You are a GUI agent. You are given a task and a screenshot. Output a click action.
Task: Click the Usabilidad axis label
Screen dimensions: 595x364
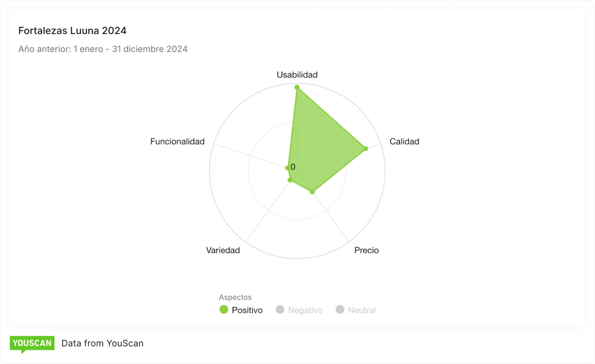[297, 75]
